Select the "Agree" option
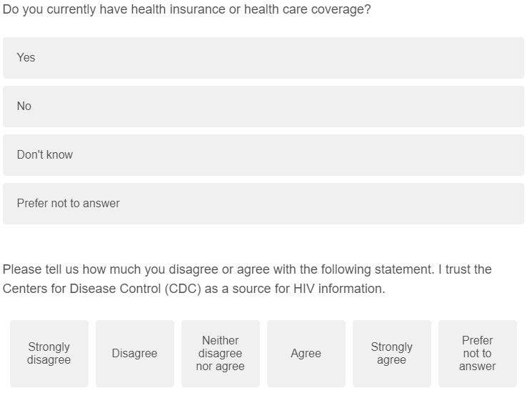 [x=306, y=354]
